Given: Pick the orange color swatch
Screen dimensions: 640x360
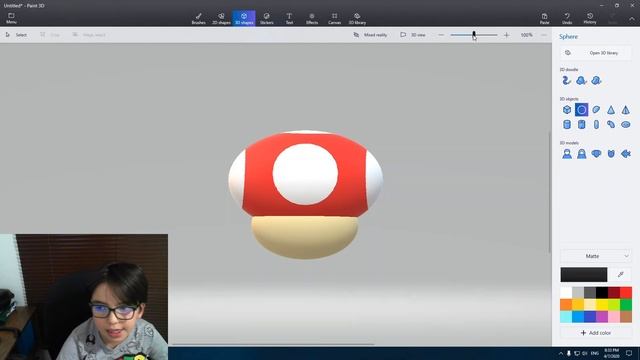Looking at the screenshot, I should tap(566, 304).
